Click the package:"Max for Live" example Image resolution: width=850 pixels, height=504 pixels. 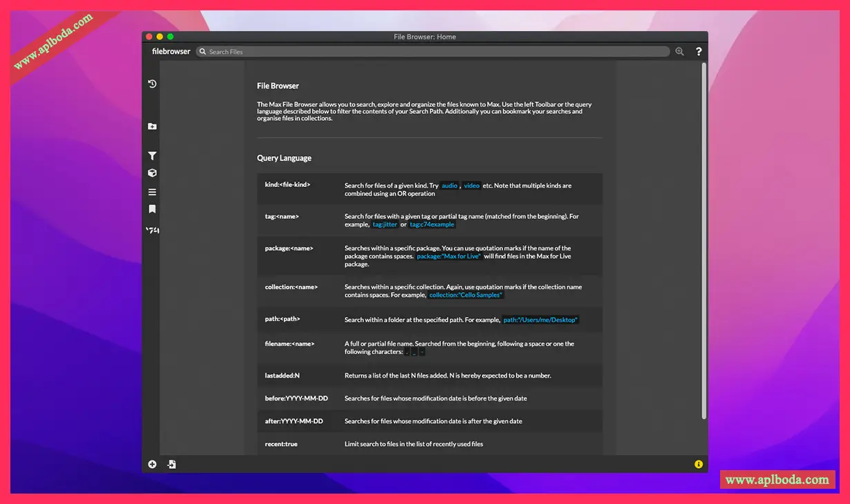pos(448,256)
